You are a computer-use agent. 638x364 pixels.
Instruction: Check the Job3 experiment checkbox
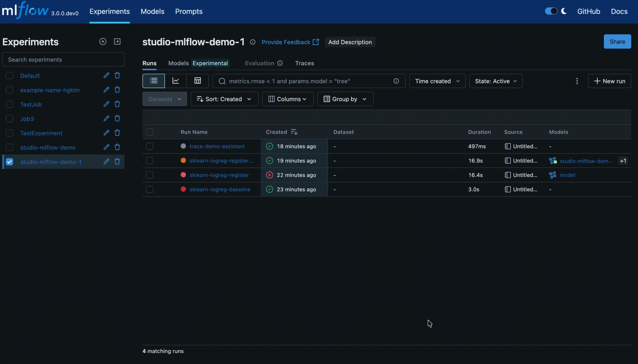pyautogui.click(x=9, y=118)
